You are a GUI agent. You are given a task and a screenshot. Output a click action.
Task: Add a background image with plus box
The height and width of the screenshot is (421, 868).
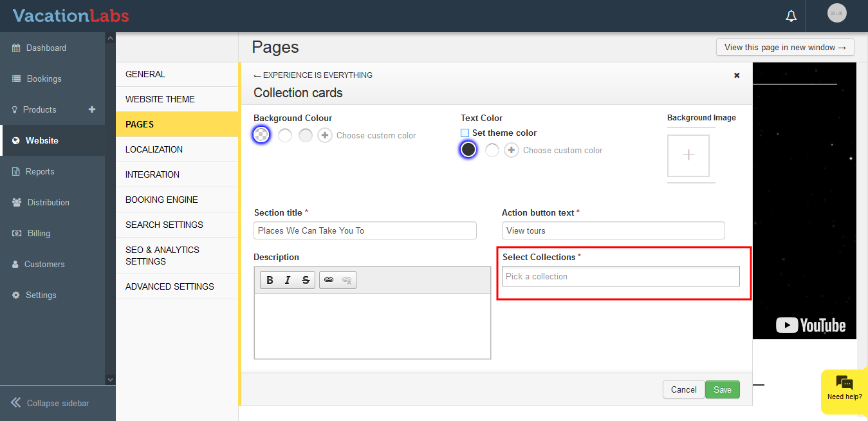coord(688,156)
